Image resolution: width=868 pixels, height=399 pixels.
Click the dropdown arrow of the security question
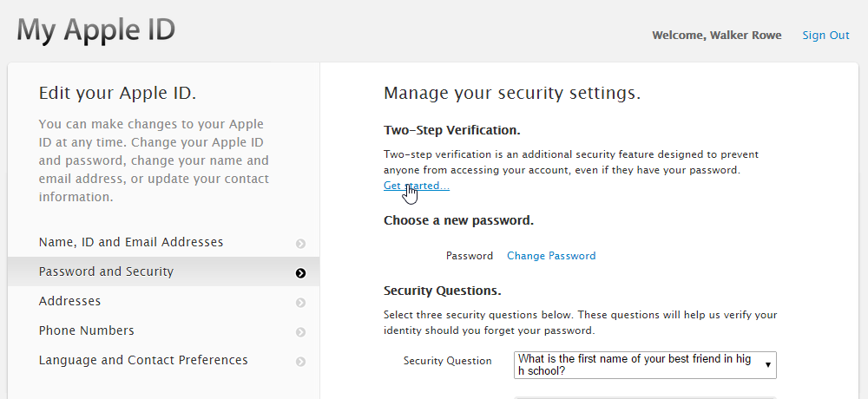coord(768,365)
